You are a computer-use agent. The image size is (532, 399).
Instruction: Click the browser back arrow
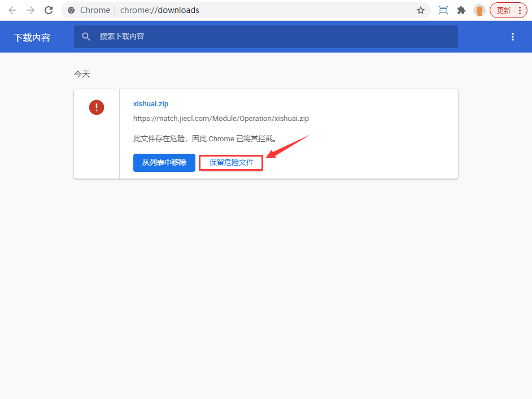click(12, 10)
